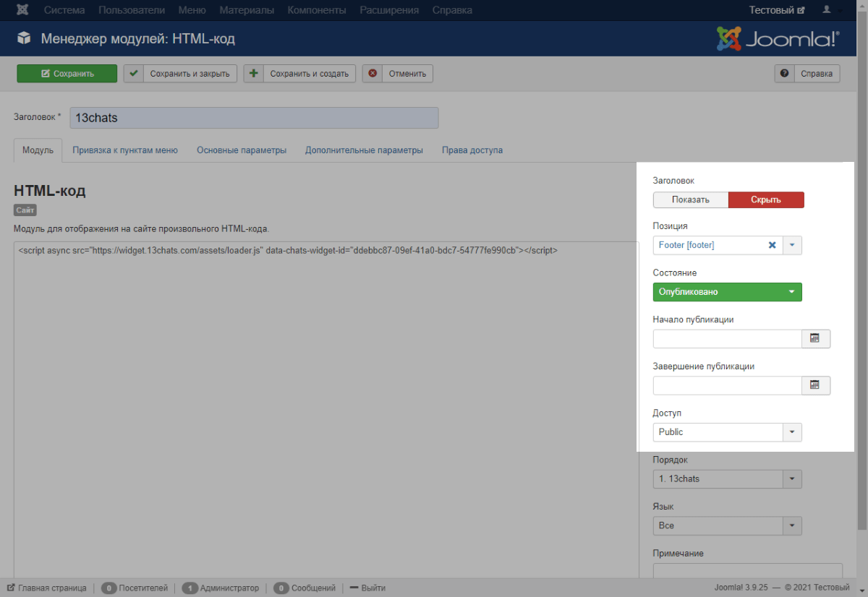Click the Завершение публикации date field
This screenshot has width=868, height=597.
pyautogui.click(x=727, y=385)
